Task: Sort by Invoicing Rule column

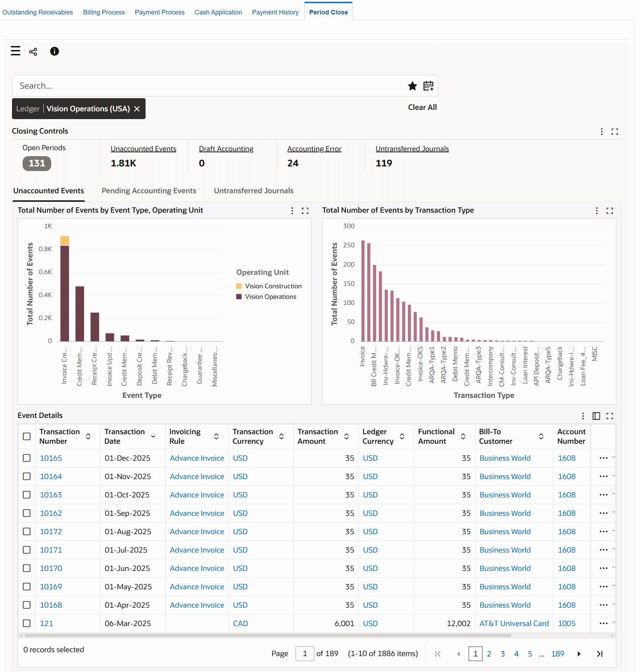Action: [216, 437]
